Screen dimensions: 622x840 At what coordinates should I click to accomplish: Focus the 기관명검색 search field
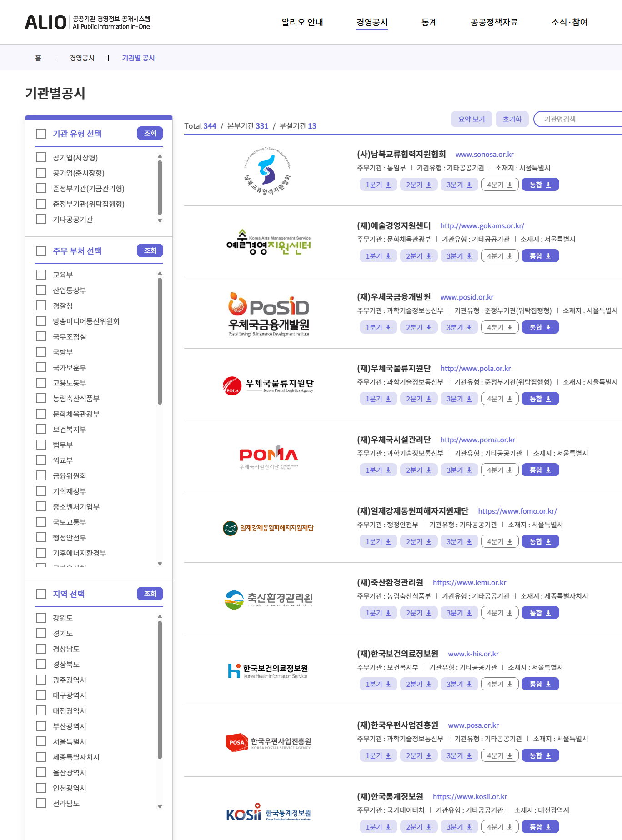pyautogui.click(x=578, y=119)
